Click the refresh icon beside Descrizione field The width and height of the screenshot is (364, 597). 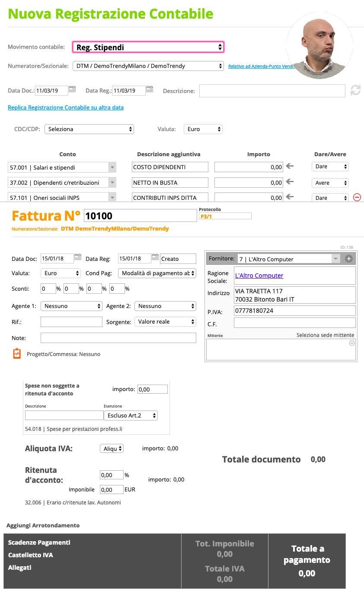(x=355, y=90)
